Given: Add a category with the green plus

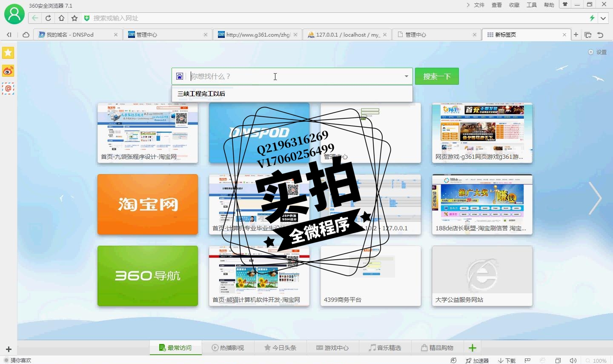Looking at the screenshot, I should tap(473, 348).
